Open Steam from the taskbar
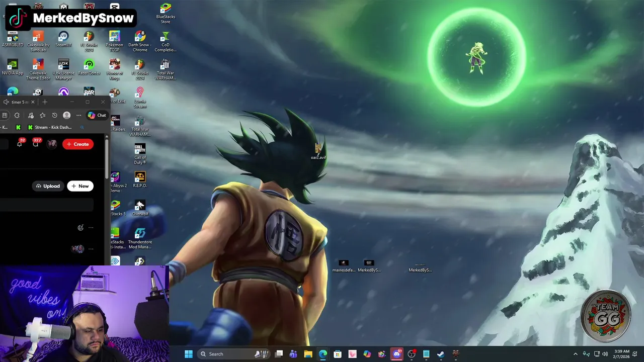The height and width of the screenshot is (362, 644). pos(441,354)
